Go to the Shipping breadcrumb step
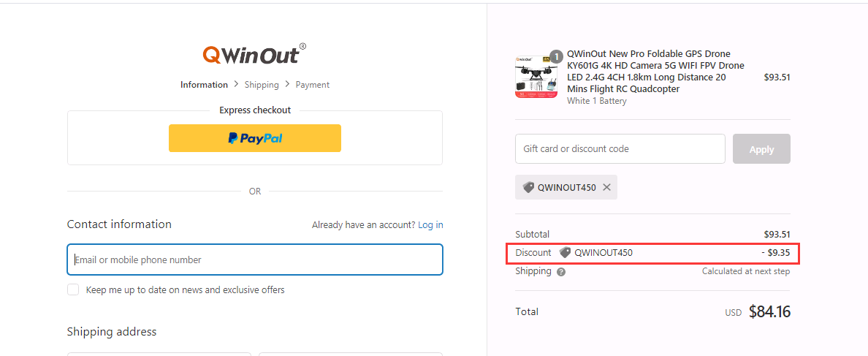Viewport: 868px width, 356px height. pyautogui.click(x=262, y=85)
